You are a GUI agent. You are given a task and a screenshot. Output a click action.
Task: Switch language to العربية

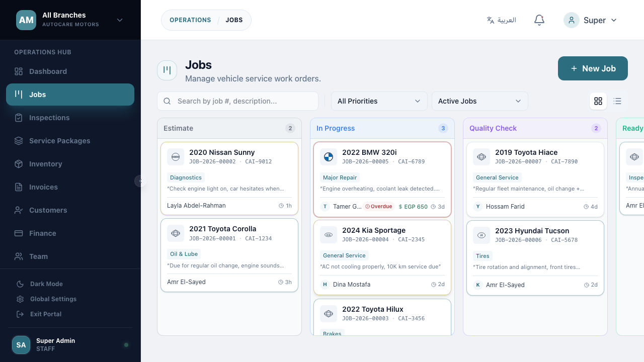tap(501, 20)
